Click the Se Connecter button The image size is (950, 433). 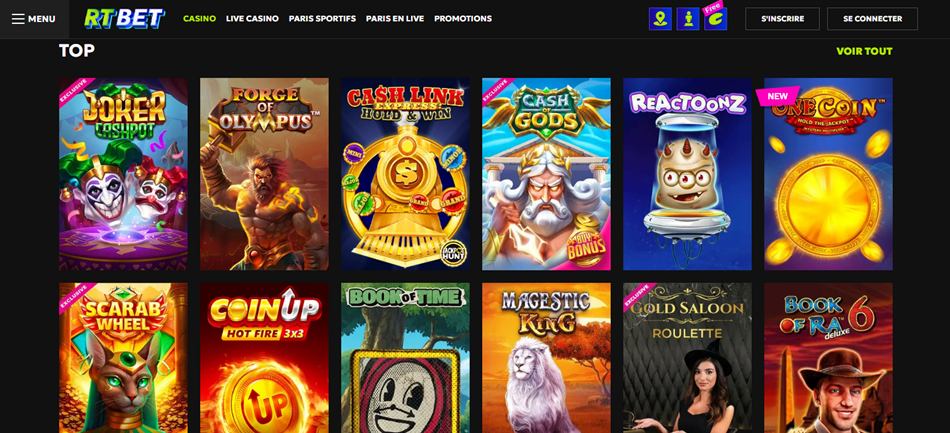click(872, 19)
